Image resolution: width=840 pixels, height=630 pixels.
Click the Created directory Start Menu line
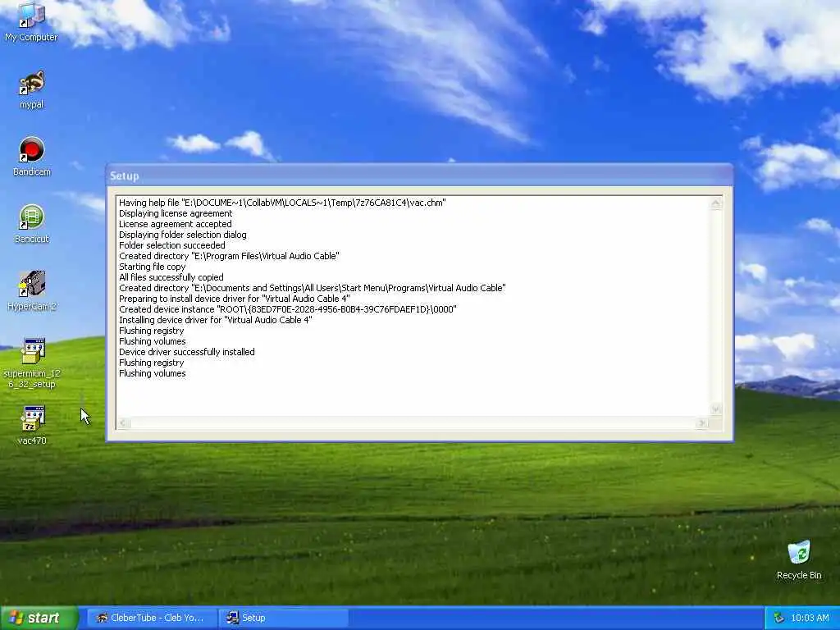coord(313,288)
